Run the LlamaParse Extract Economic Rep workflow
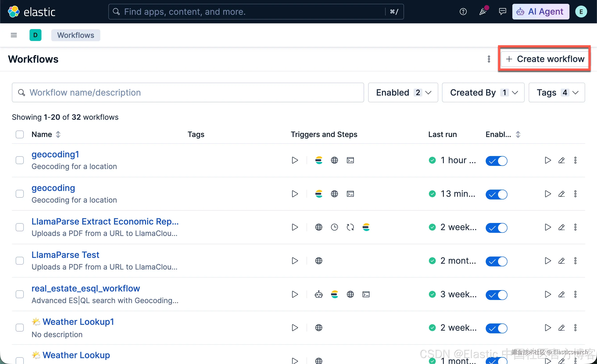597x364 pixels. pyautogui.click(x=548, y=227)
